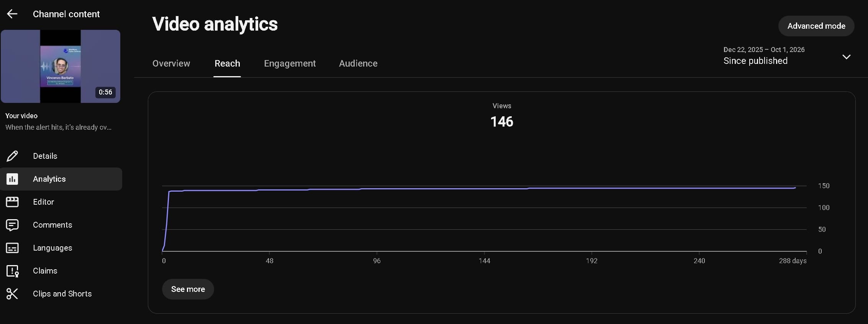Click the Advanced mode button
The width and height of the screenshot is (868, 324).
point(816,26)
